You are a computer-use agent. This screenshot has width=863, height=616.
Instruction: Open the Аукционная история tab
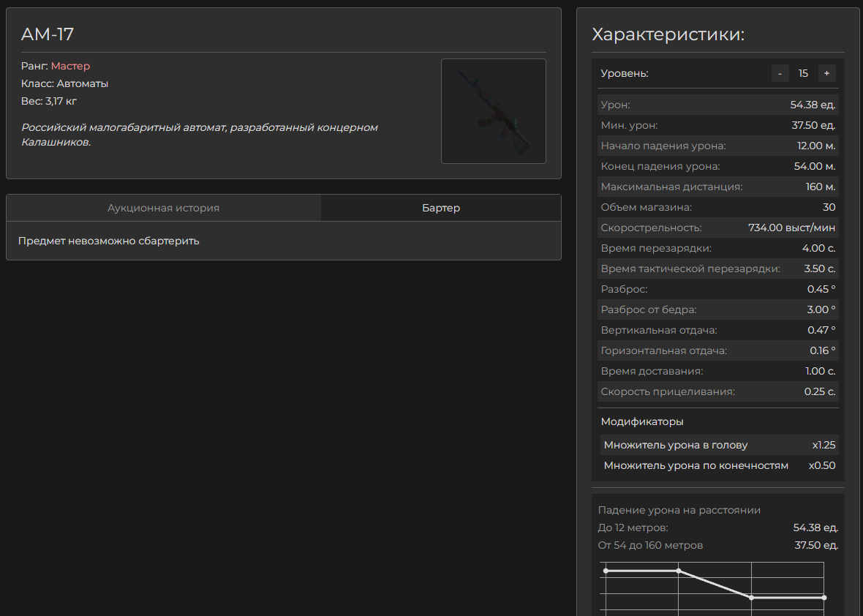click(x=164, y=208)
